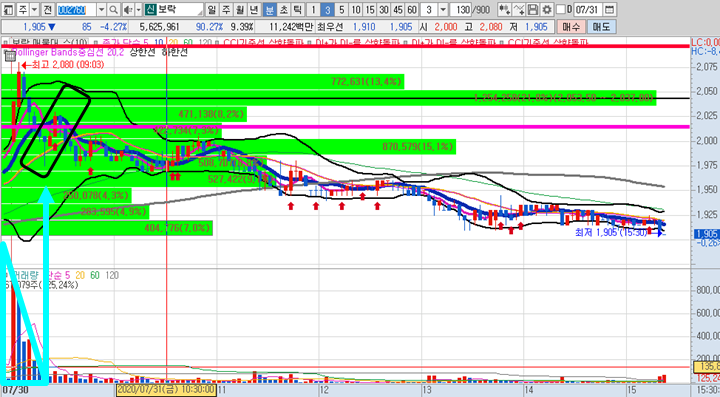This screenshot has width=720, height=397.
Task: Click the 2020/07/31 10:30:00 time axis label
Action: [166, 390]
